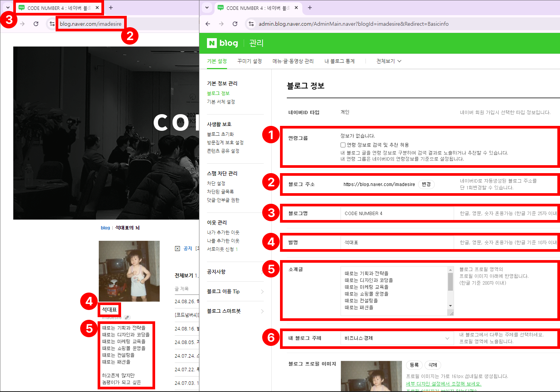
Task: Enable 연령 정보로 검색 및 추천 허용 checkbox
Action: tap(343, 145)
